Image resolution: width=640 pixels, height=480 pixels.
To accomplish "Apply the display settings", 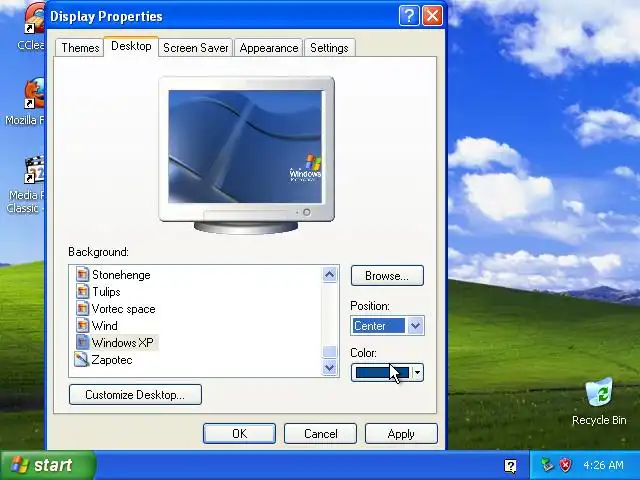I will point(401,433).
